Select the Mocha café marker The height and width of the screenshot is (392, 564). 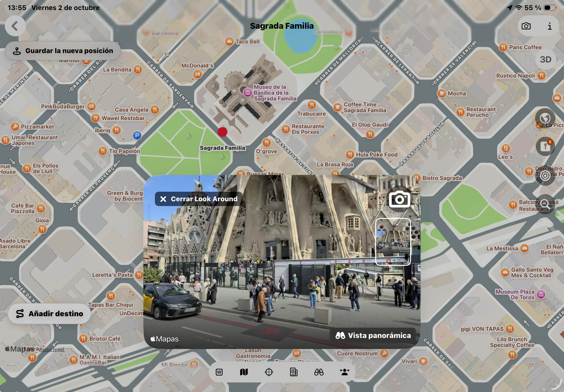pyautogui.click(x=441, y=93)
